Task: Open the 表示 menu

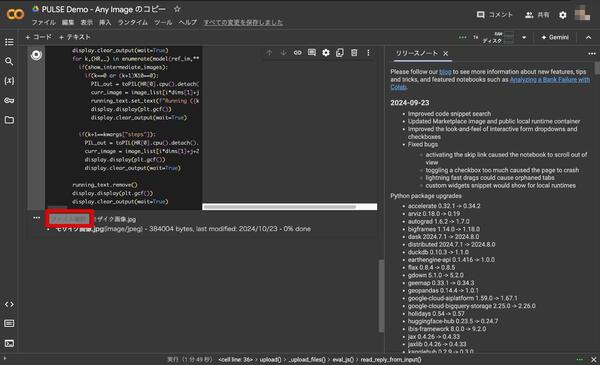Action: tap(87, 23)
